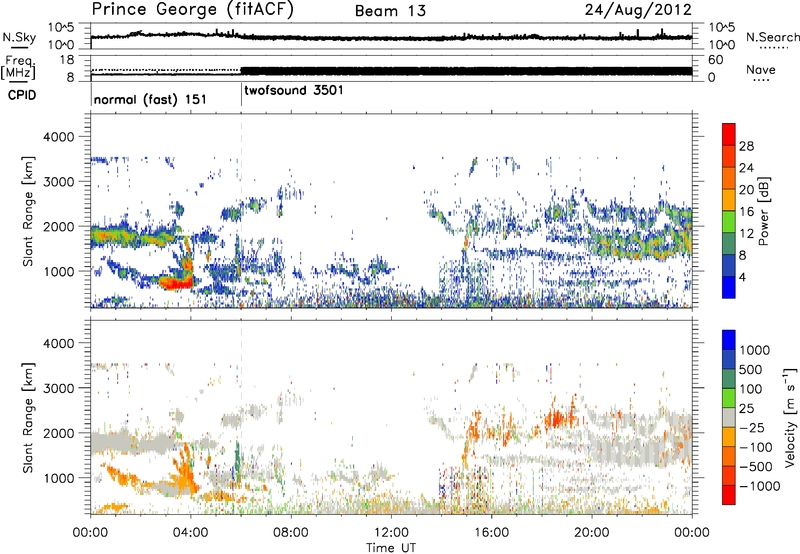Screen dimensions: 800x554
Task: Select the 'Beam 13' header label
Action: [x=390, y=11]
